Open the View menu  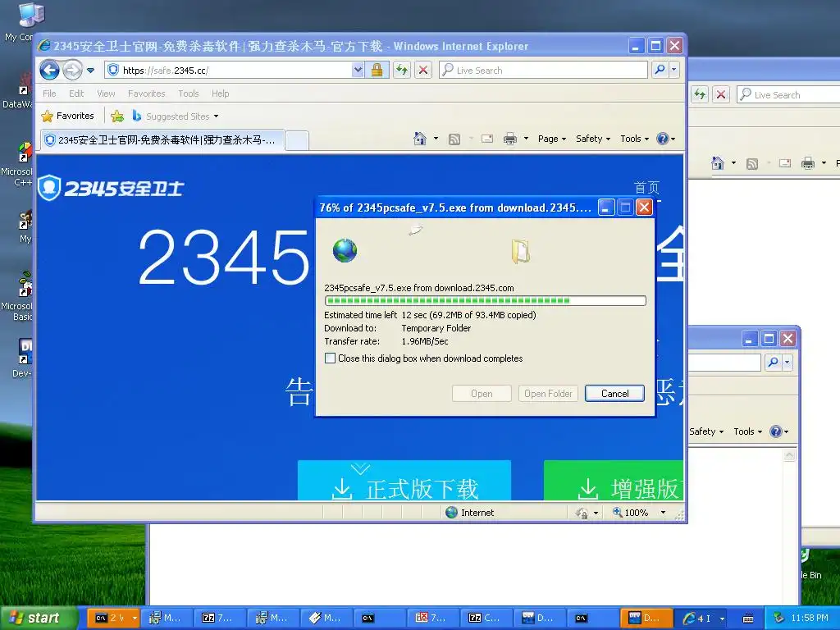coord(106,94)
